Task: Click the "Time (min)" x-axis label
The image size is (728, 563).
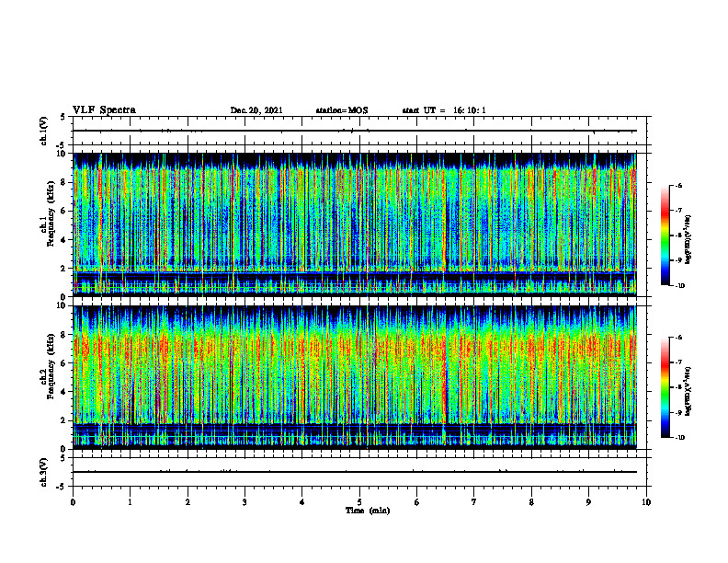Action: click(368, 511)
